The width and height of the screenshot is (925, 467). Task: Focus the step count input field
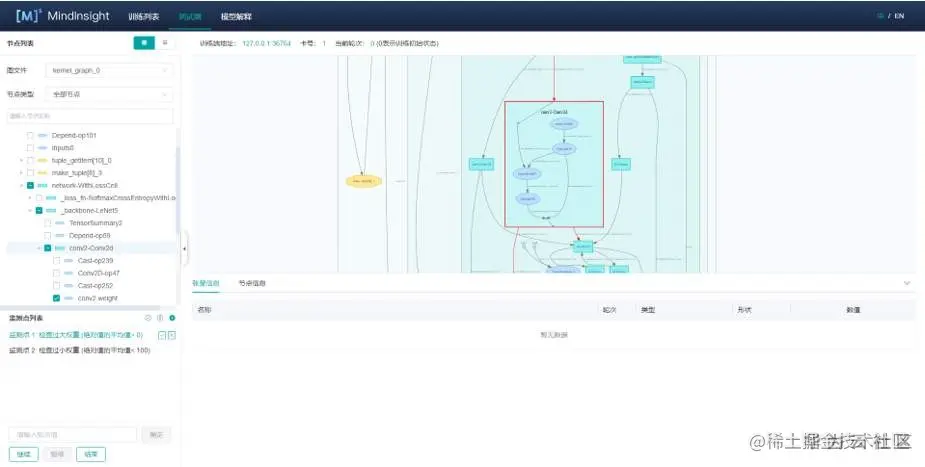(x=73, y=435)
